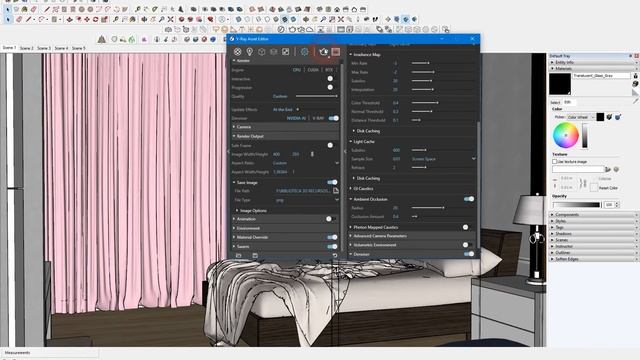Switch to Scene 1 tab
The height and width of the screenshot is (360, 640).
point(9,48)
